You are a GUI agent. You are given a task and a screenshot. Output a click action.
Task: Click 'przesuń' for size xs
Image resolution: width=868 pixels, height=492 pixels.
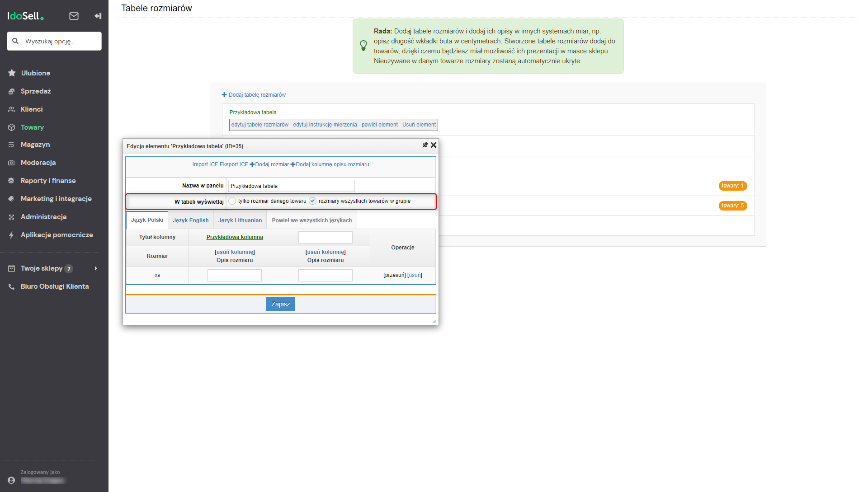point(395,275)
